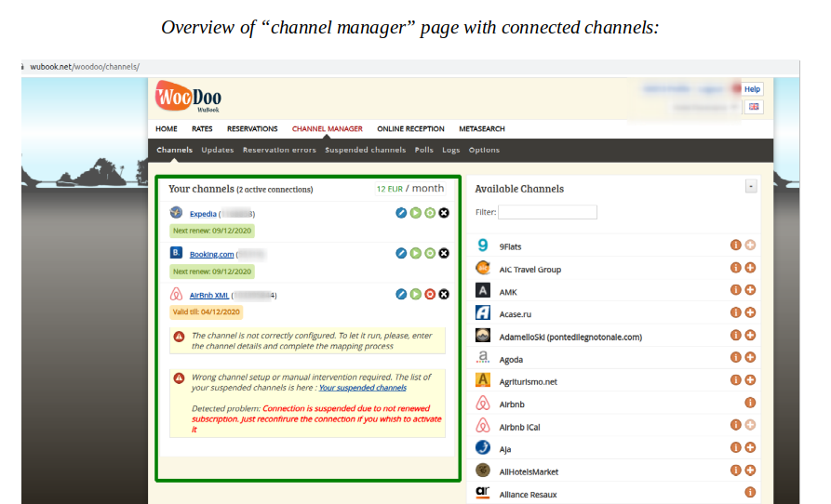Switch to the Reservation errors sub-tab
This screenshot has width=831, height=504.
[x=279, y=150]
